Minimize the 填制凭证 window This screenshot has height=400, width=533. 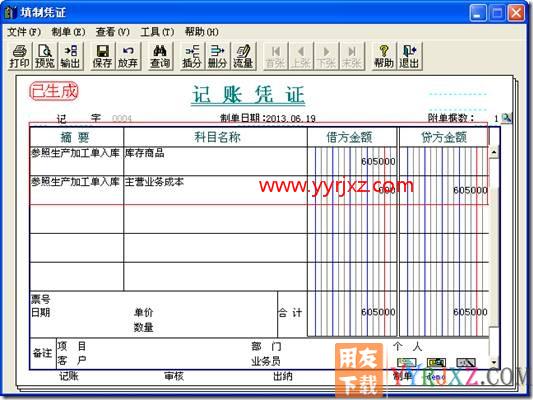coord(478,13)
